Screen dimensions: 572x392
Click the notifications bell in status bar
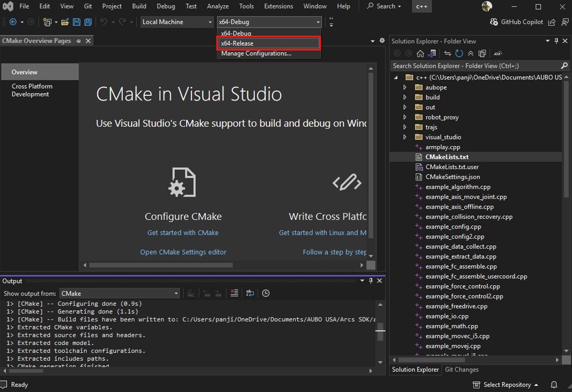coord(554,384)
